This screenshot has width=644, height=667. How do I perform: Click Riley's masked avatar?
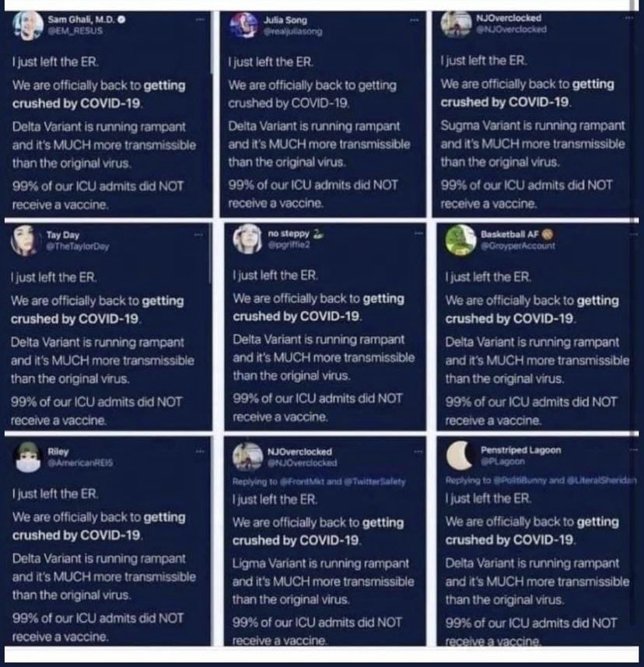click(x=28, y=457)
